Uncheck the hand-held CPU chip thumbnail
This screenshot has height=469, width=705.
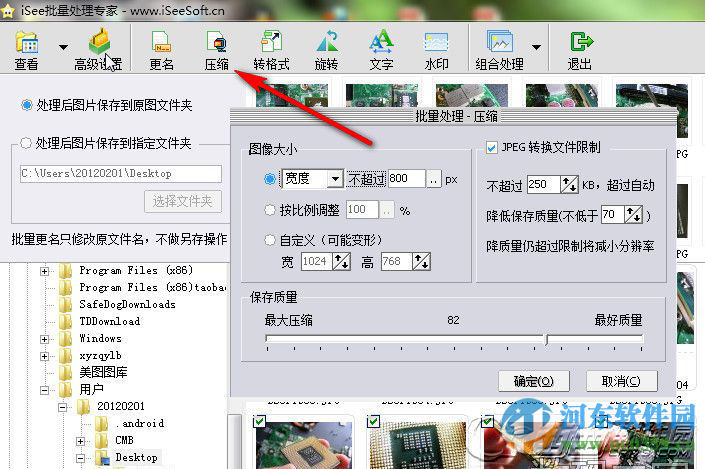(259, 421)
